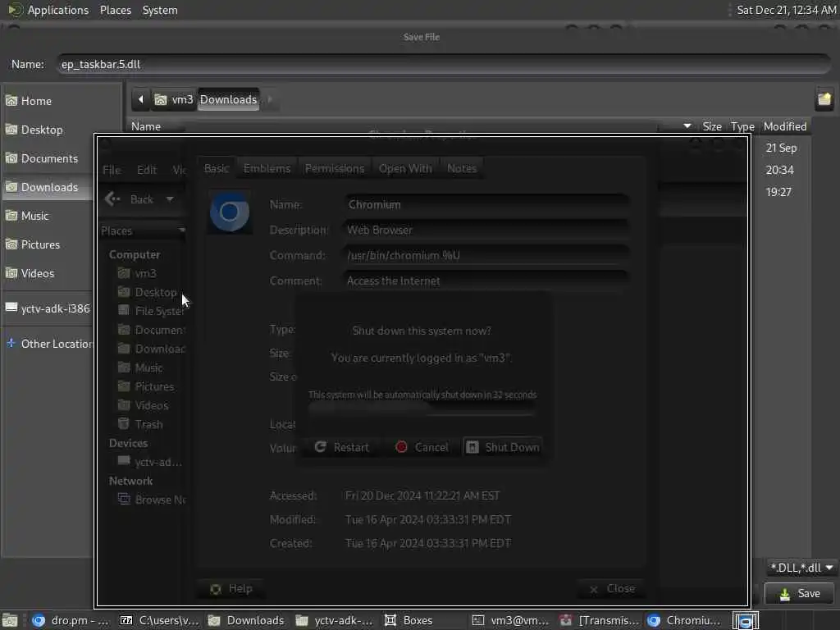Viewport: 840px width, 630px height.
Task: Open the Back history dropdown arrow
Action: (170, 199)
